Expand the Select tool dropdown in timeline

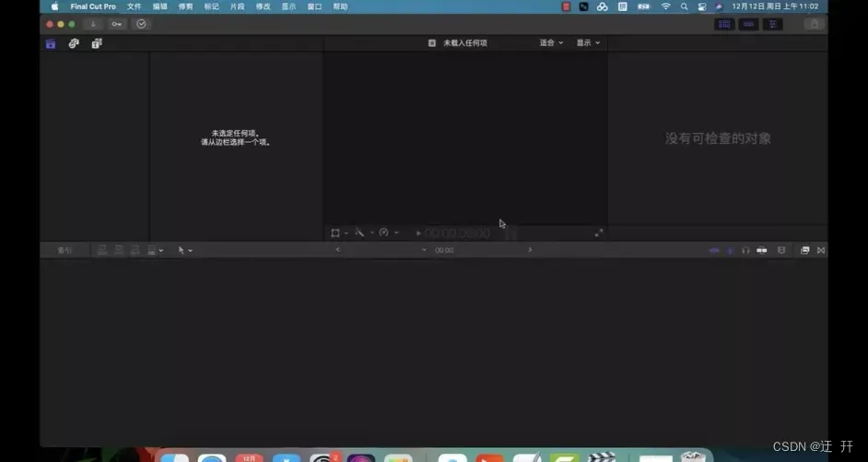[185, 250]
